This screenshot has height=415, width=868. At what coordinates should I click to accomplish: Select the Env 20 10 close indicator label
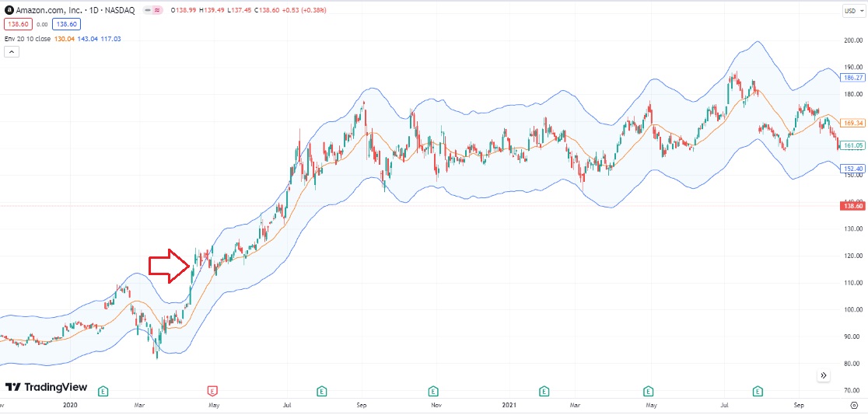[27, 39]
